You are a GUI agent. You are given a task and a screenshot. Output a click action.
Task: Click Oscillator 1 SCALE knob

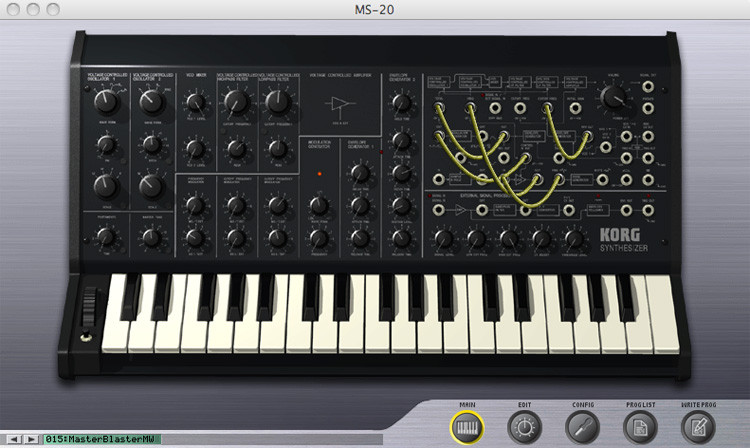click(106, 186)
